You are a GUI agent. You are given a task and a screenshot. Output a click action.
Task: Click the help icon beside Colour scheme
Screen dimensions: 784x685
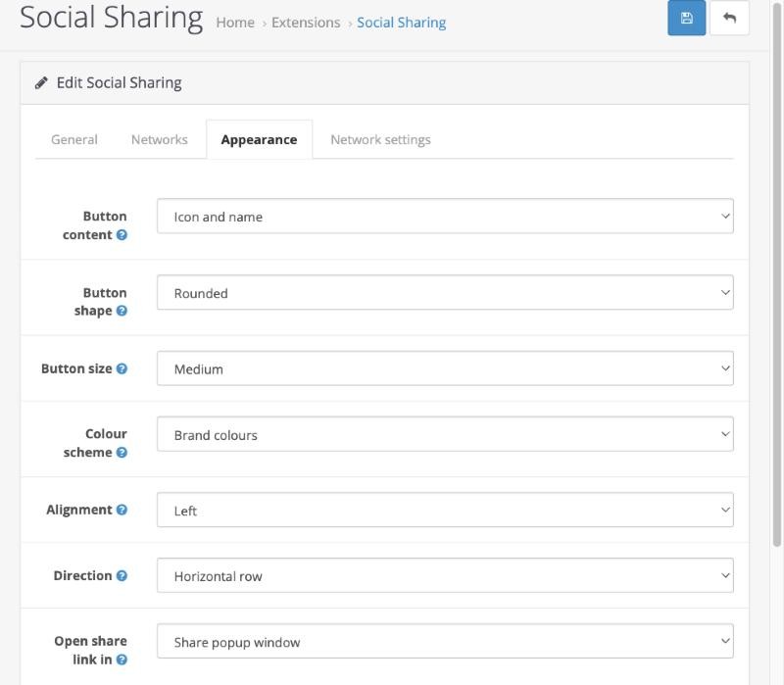(122, 452)
